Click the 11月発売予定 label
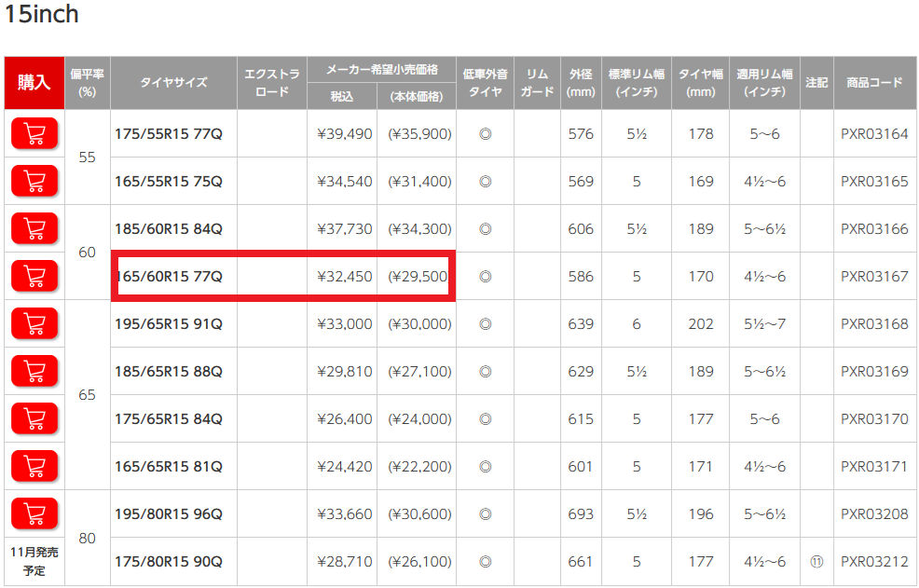The height and width of the screenshot is (588, 919). tap(34, 562)
